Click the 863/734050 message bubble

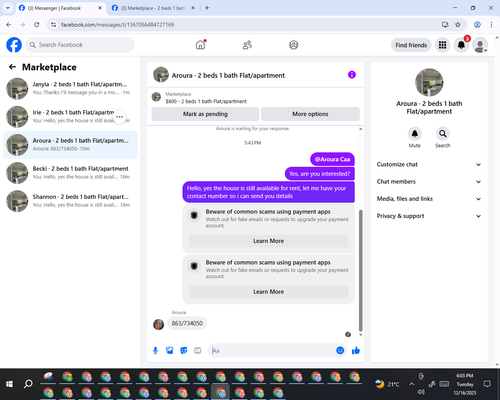[187, 323]
